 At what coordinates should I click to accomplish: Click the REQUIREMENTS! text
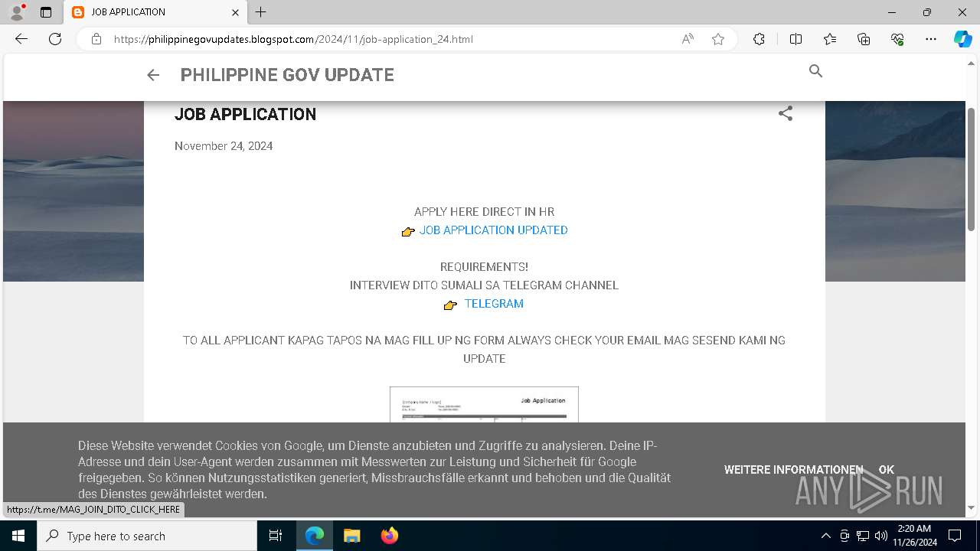(x=484, y=267)
